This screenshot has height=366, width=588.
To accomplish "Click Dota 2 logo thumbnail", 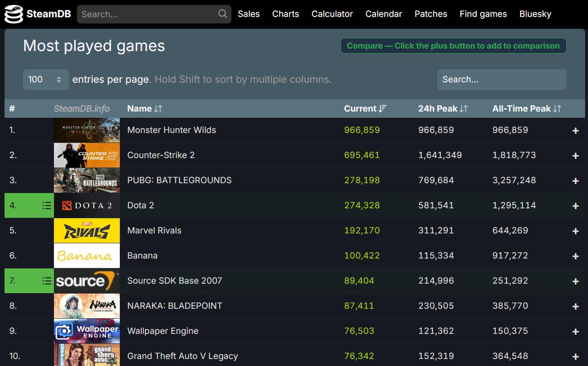I will [87, 205].
